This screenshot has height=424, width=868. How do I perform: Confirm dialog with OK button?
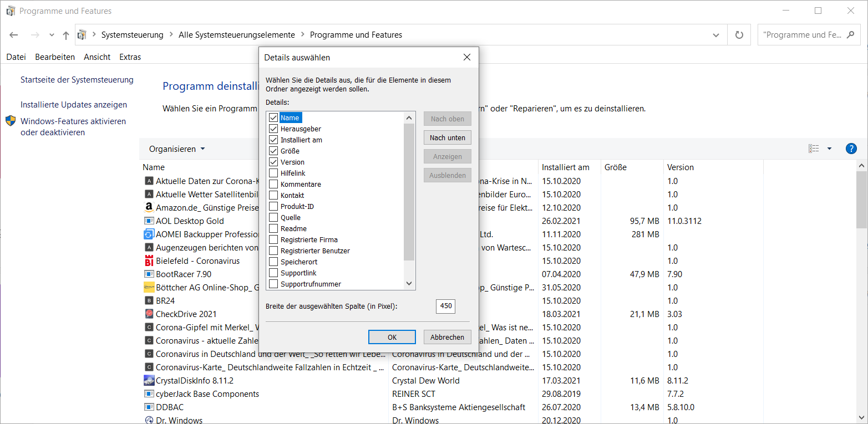[392, 337]
